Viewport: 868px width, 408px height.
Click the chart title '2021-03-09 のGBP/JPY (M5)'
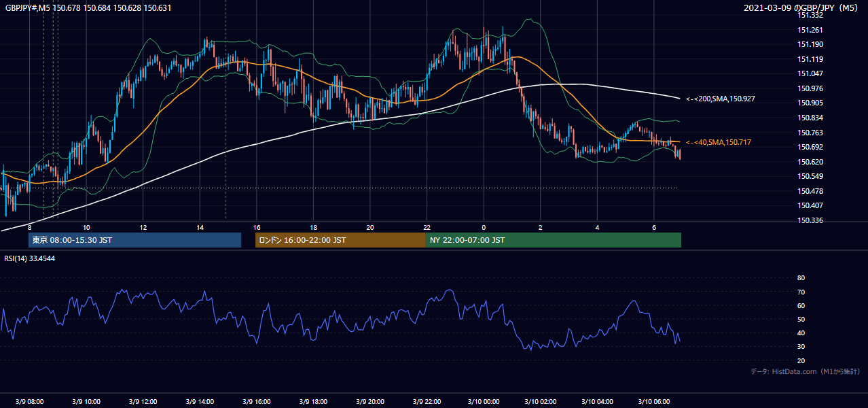click(801, 7)
